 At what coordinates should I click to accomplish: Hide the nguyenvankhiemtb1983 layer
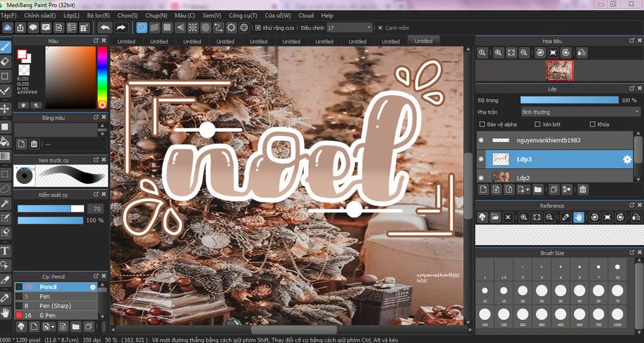click(481, 140)
